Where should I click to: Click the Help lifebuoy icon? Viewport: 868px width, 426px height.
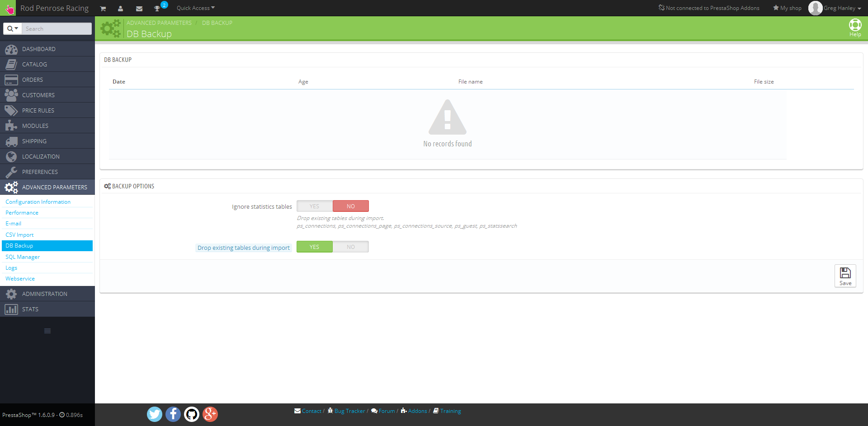tap(855, 25)
